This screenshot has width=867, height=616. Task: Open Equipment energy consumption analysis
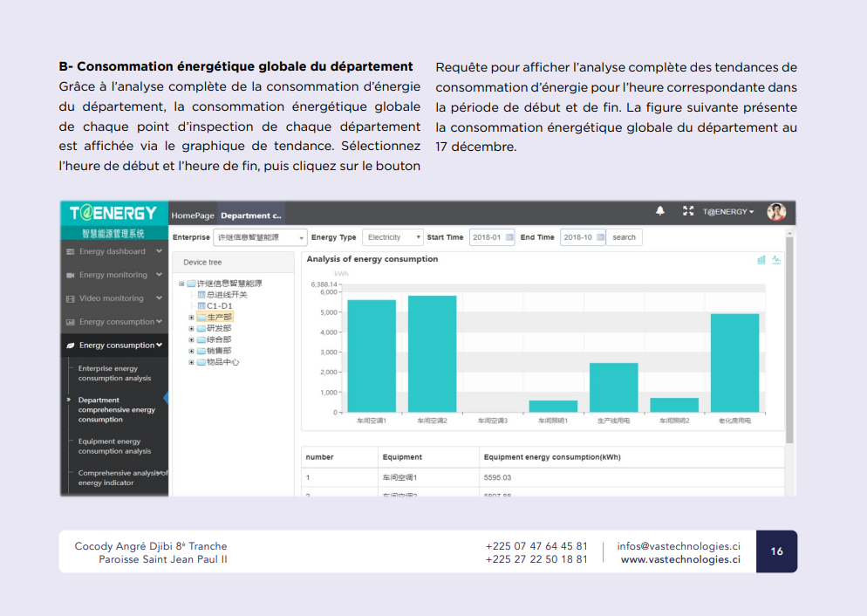click(114, 446)
